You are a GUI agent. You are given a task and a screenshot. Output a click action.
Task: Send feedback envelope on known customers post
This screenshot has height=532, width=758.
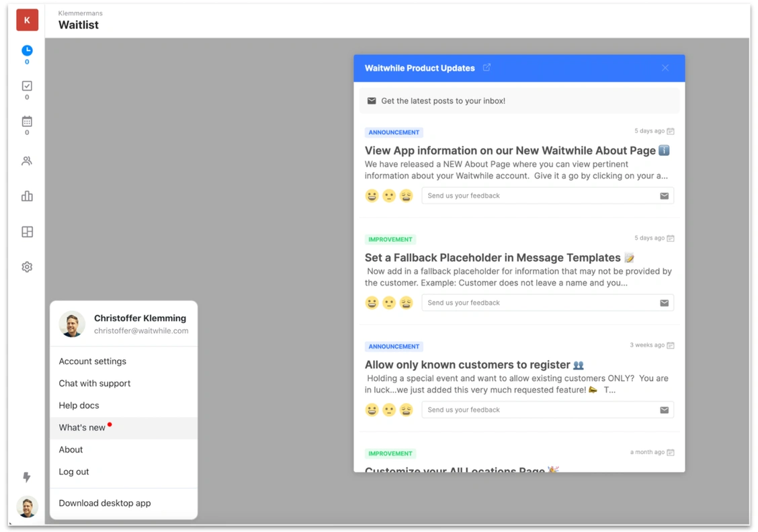(664, 410)
